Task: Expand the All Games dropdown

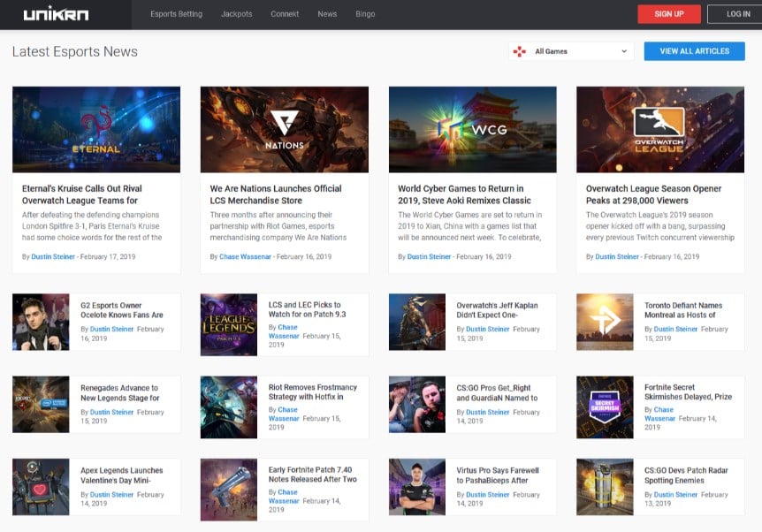Action: click(571, 51)
